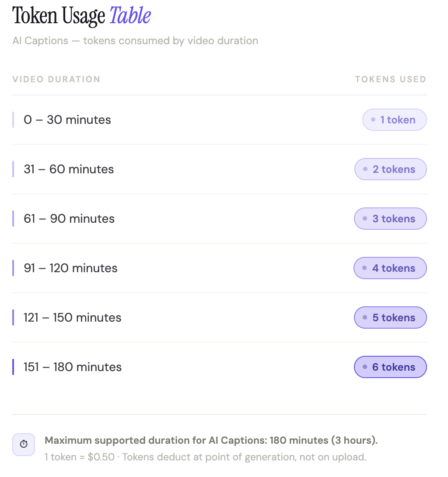Select the '5 tokens' badge
This screenshot has height=477, width=448.
pos(390,318)
